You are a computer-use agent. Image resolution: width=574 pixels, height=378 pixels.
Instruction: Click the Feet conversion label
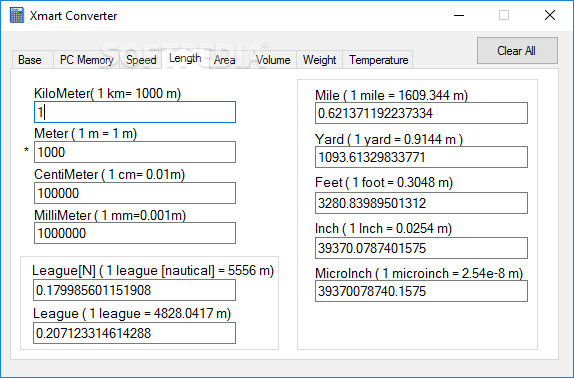pos(384,182)
